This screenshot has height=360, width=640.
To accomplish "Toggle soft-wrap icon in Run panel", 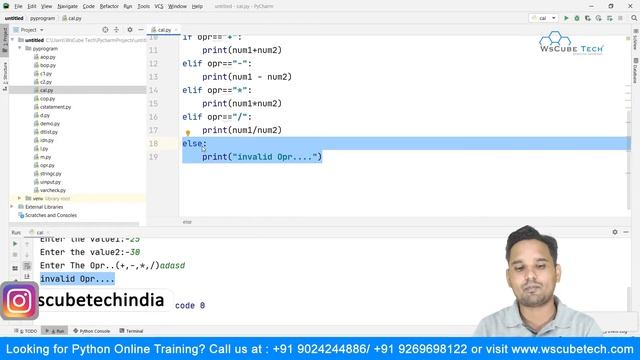I will 27,266.
